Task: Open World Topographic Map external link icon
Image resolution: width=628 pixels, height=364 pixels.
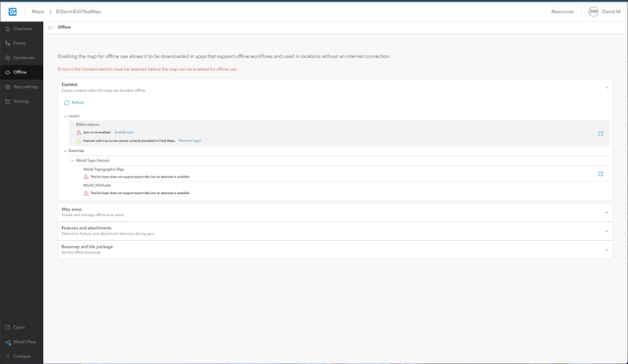Action: click(x=601, y=174)
